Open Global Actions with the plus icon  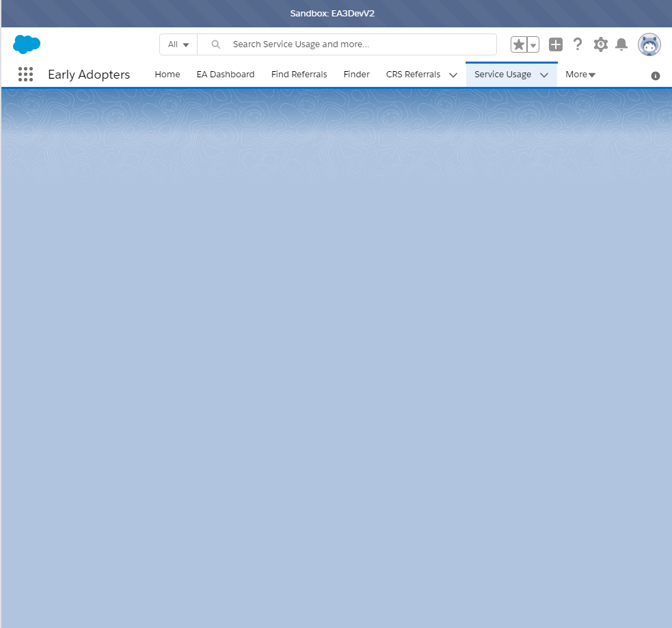(x=555, y=44)
